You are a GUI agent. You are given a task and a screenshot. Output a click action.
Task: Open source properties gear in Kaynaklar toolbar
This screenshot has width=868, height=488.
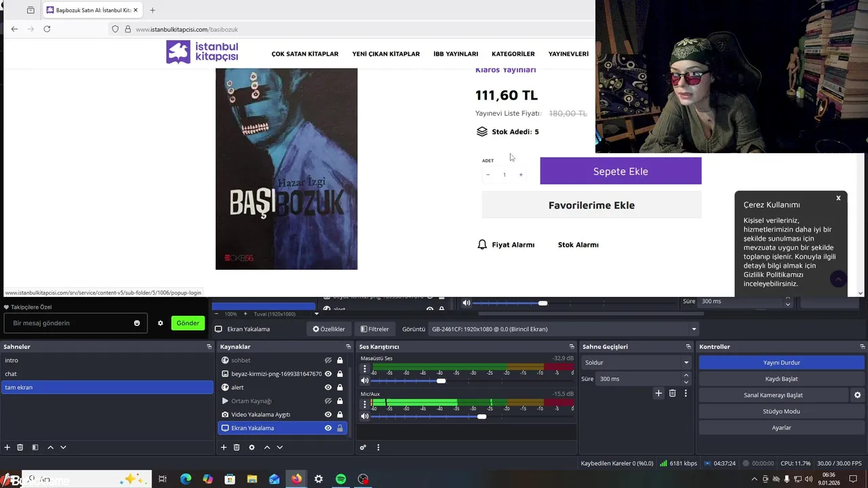point(252,447)
